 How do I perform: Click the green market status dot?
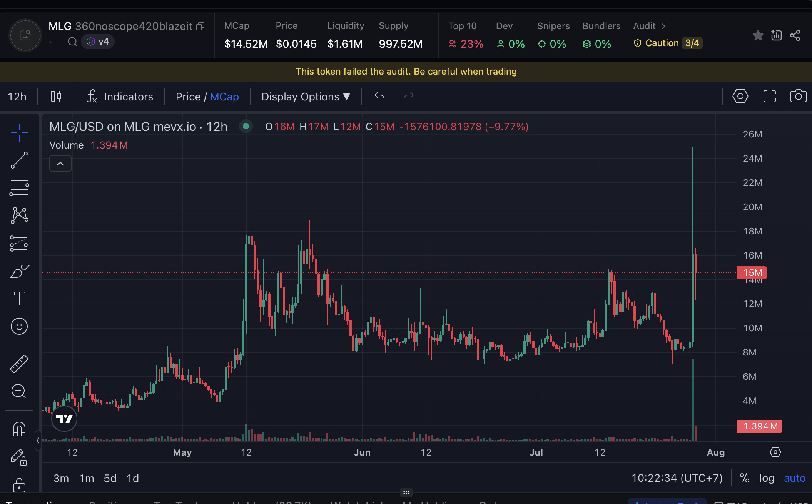(246, 126)
